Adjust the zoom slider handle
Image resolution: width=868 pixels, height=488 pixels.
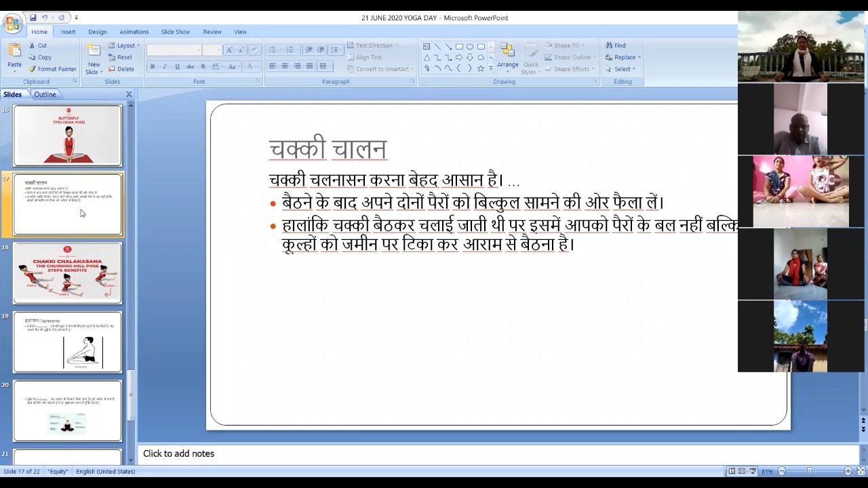pos(809,471)
